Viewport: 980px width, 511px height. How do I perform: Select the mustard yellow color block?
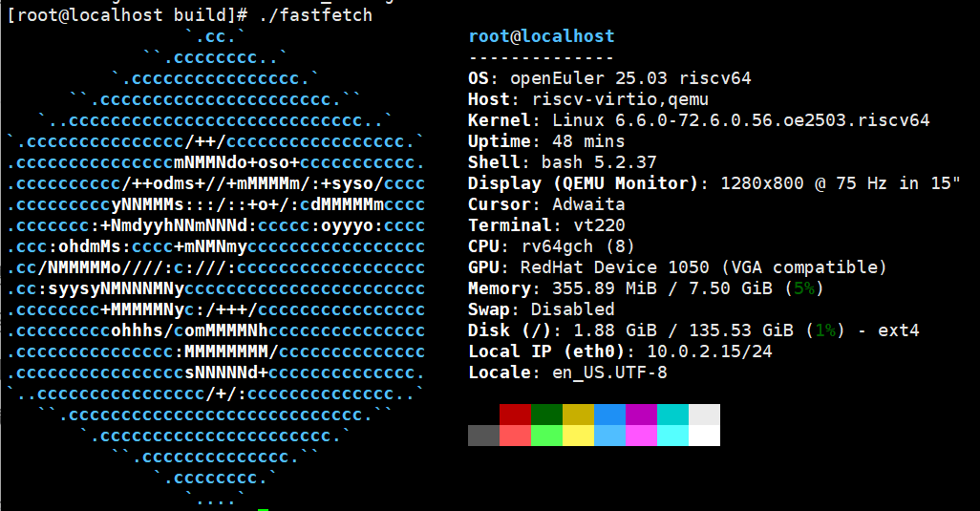[578, 415]
